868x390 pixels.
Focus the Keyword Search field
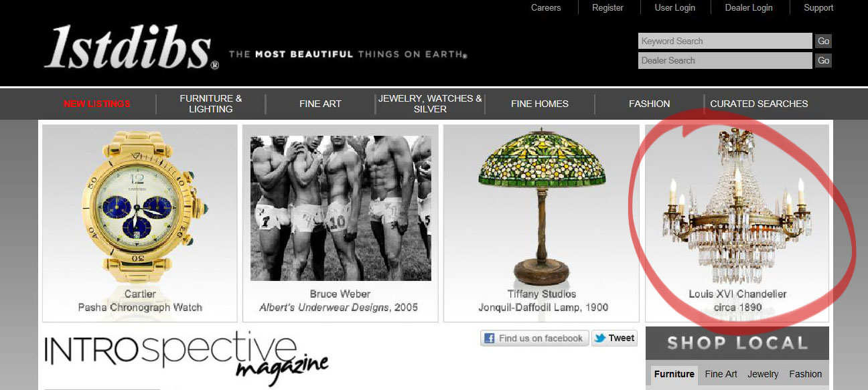coord(725,41)
